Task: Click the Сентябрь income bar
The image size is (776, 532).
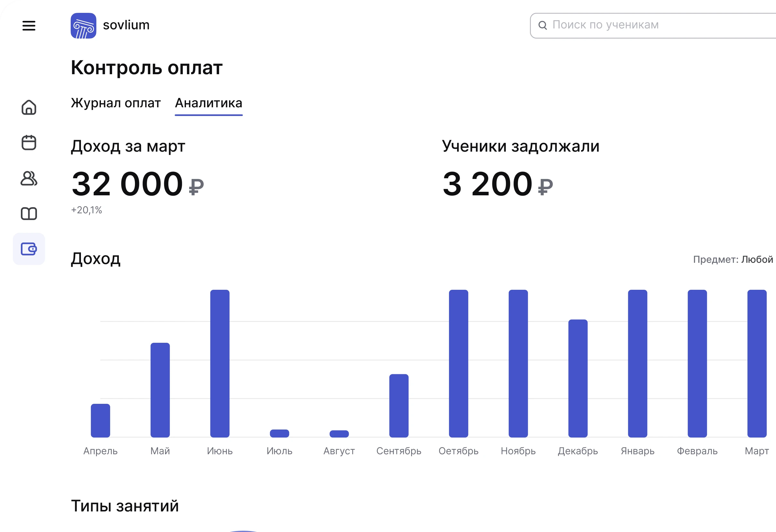Action: (399, 405)
